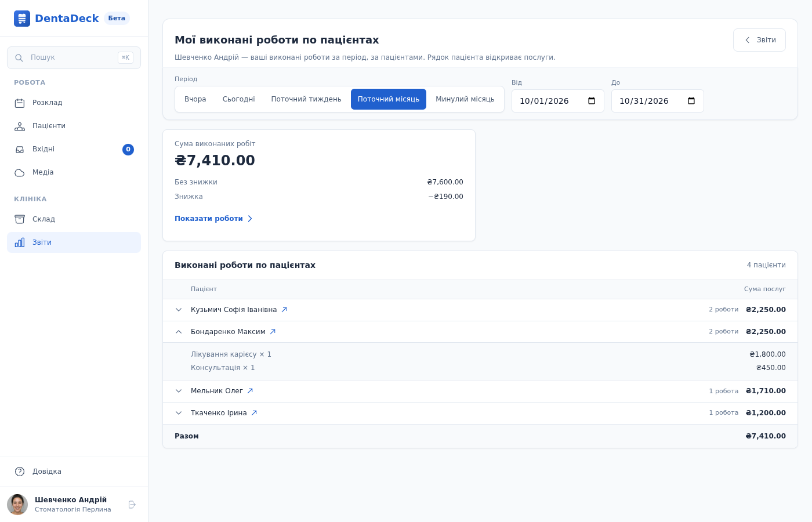Click the Показати роботи link
This screenshot has height=522, width=812.
tap(214, 219)
